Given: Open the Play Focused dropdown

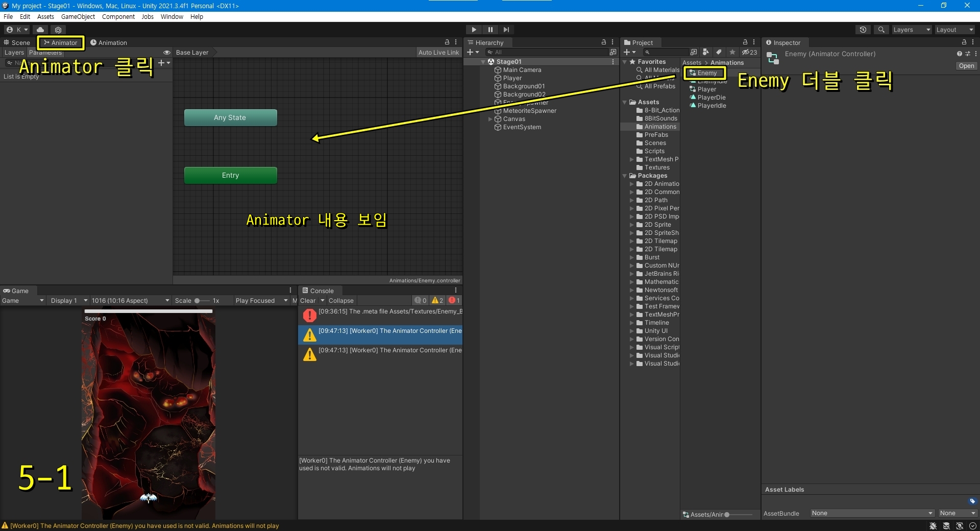Looking at the screenshot, I should 262,301.
